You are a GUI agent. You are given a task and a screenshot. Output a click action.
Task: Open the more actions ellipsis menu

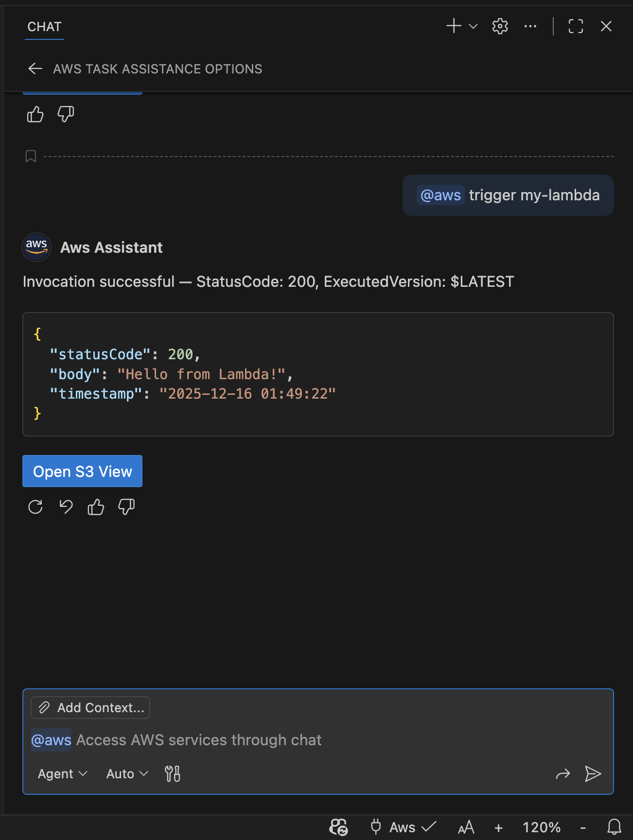(530, 26)
